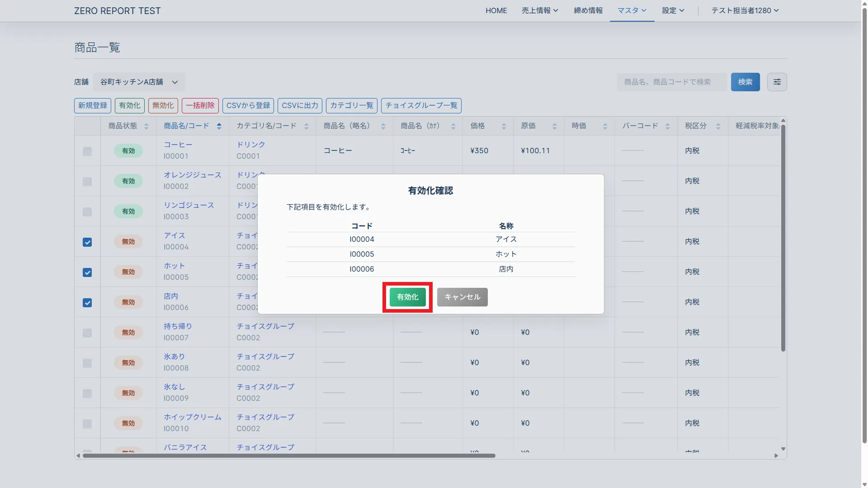Image resolution: width=868 pixels, height=488 pixels.
Task: Sort by バーコード column arrows
Action: coord(667,126)
